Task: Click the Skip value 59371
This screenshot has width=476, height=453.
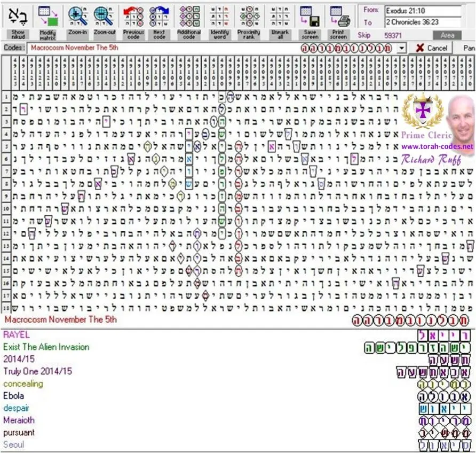Action: [393, 36]
